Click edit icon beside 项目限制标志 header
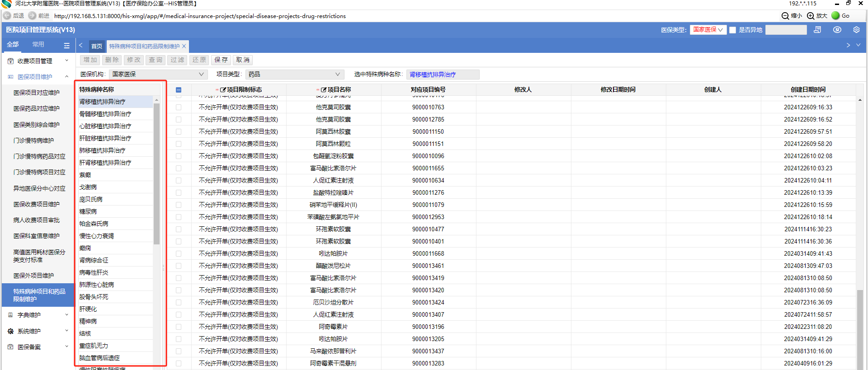The image size is (868, 370). 223,89
